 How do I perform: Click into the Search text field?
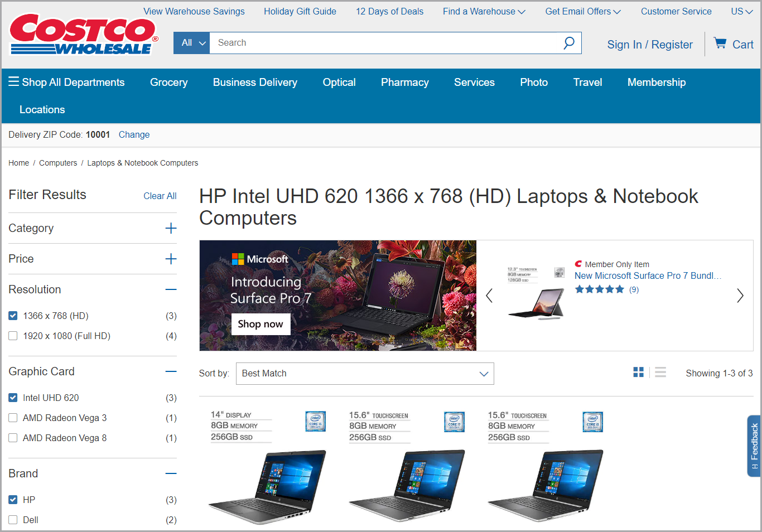click(385, 43)
